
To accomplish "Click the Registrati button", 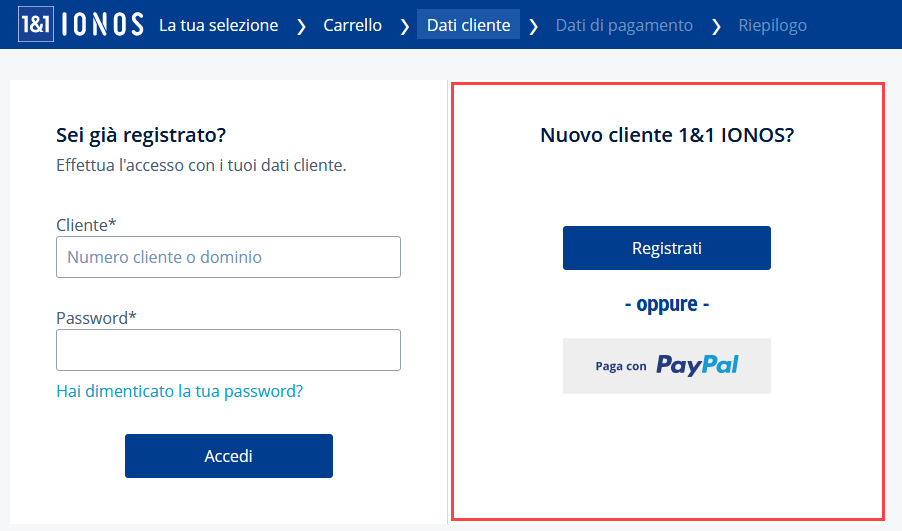I will [667, 248].
